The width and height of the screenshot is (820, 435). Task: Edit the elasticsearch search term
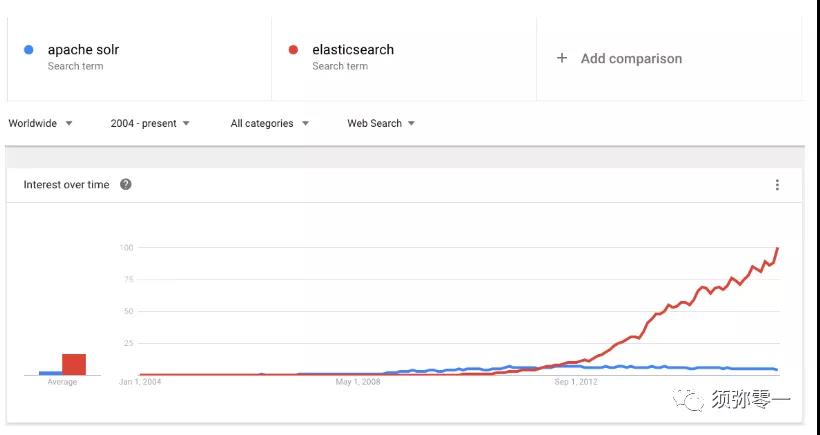coord(353,50)
